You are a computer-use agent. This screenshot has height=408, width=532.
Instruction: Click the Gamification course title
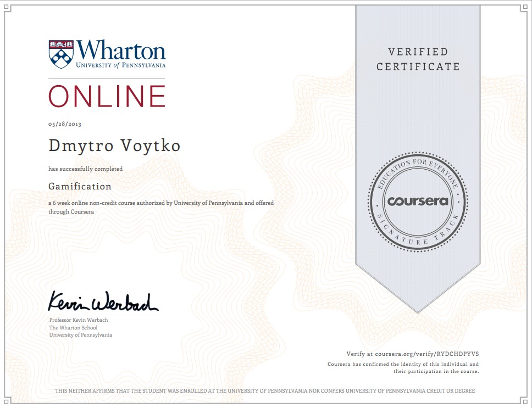80,186
